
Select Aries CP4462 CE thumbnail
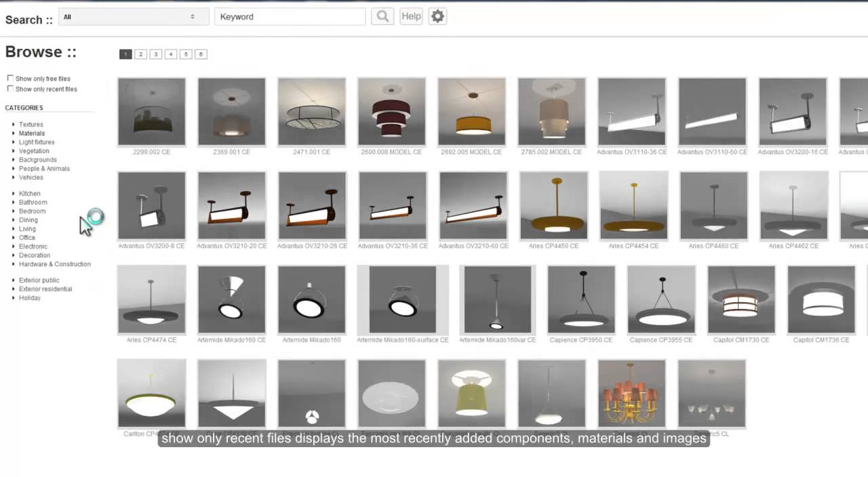tap(794, 205)
